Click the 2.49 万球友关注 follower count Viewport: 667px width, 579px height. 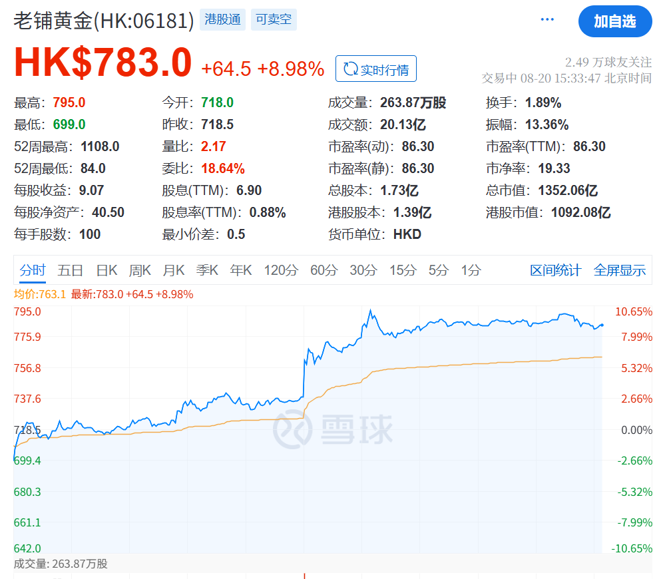(608, 63)
